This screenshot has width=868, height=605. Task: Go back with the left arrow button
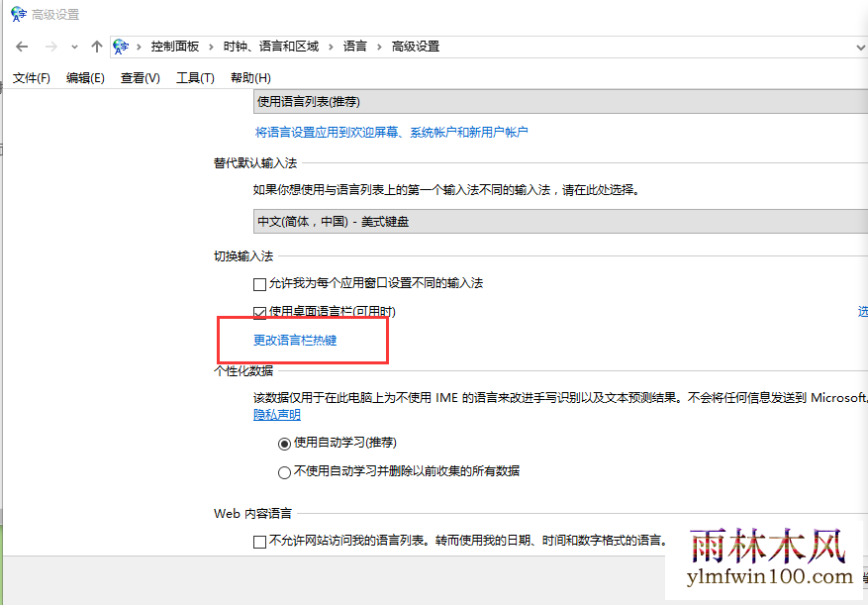(22, 47)
